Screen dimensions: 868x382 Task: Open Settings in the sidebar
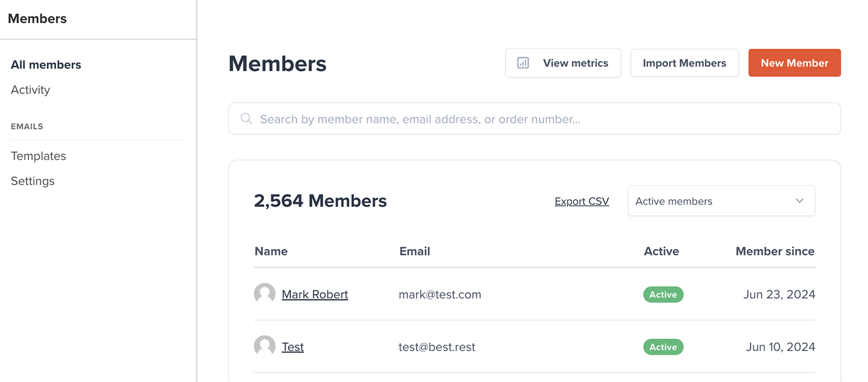point(33,181)
